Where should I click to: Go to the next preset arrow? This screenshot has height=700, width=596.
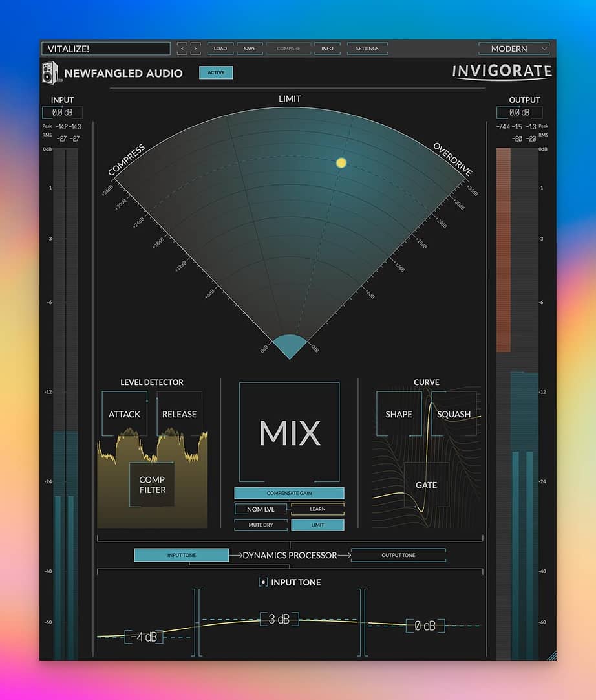[195, 49]
